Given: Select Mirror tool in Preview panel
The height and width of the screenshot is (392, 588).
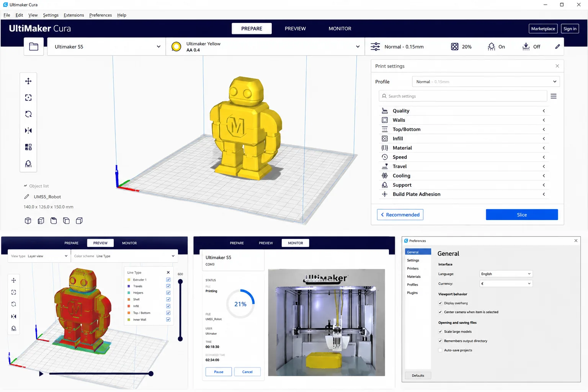Looking at the screenshot, I should pos(14,316).
